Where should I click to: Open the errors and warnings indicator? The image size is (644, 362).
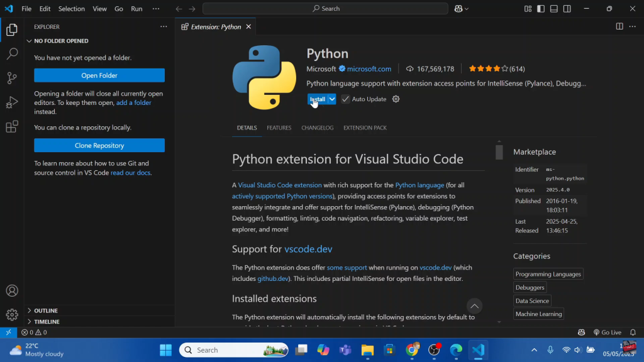34,332
